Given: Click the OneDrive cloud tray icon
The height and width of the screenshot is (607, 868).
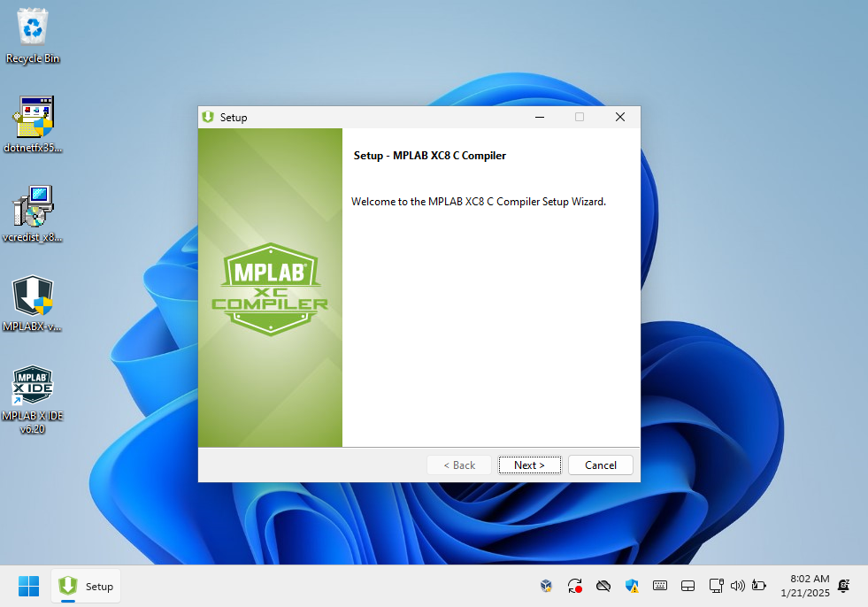Looking at the screenshot, I should [x=603, y=586].
